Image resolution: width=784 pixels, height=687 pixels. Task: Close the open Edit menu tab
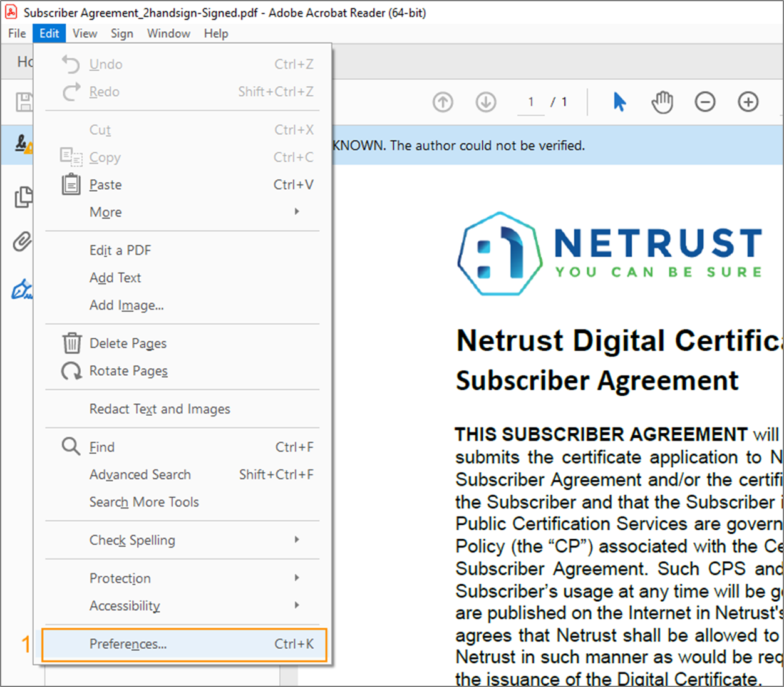click(x=49, y=33)
